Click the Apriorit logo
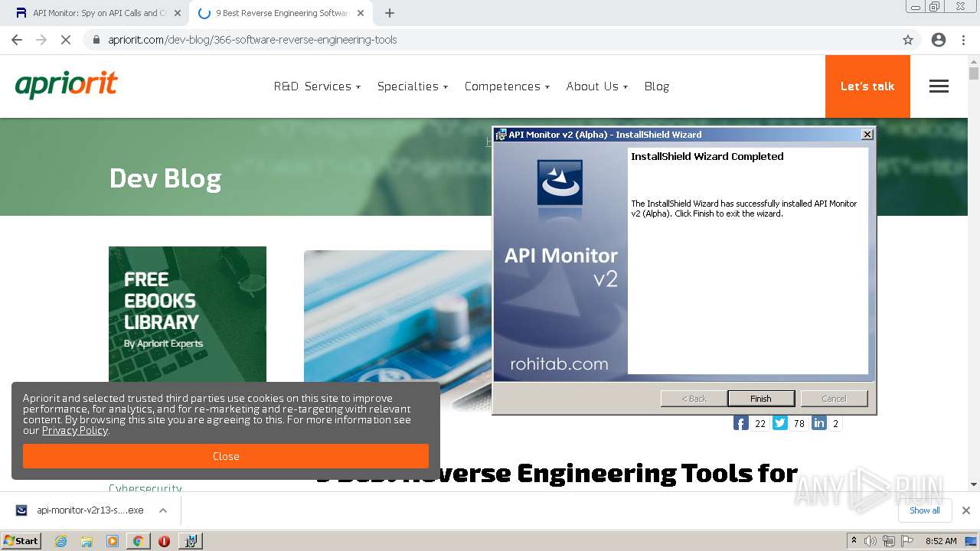 (66, 85)
